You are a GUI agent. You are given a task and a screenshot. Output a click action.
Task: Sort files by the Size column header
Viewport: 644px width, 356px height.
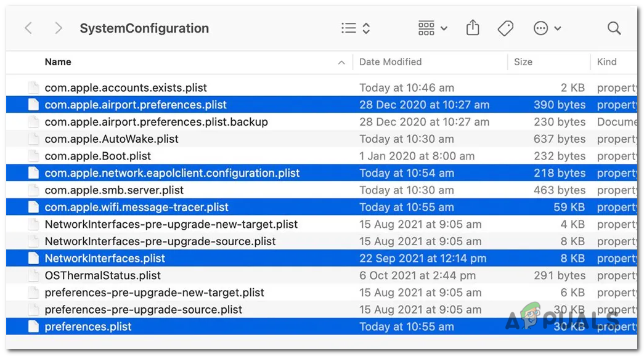click(523, 62)
